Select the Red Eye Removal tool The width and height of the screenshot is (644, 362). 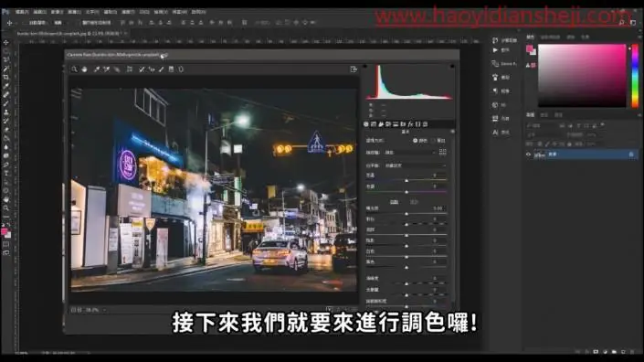point(152,69)
